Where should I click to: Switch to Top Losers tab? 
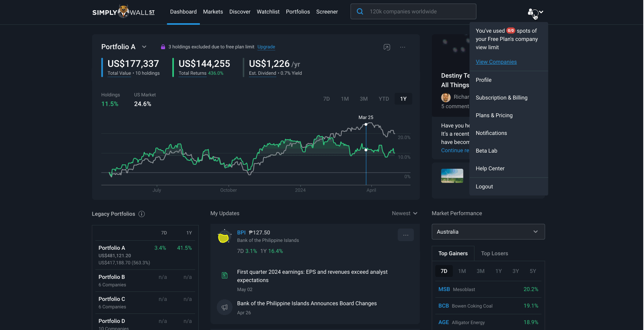pos(495,253)
